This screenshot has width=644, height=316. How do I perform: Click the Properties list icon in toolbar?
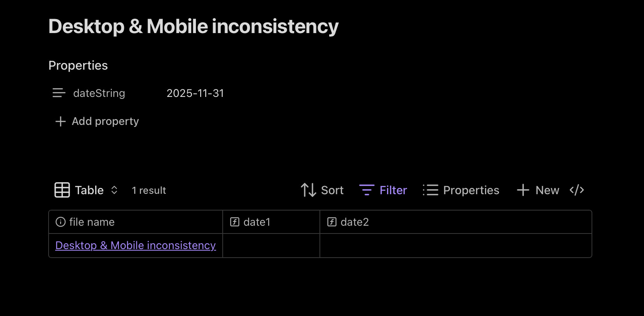tap(431, 190)
